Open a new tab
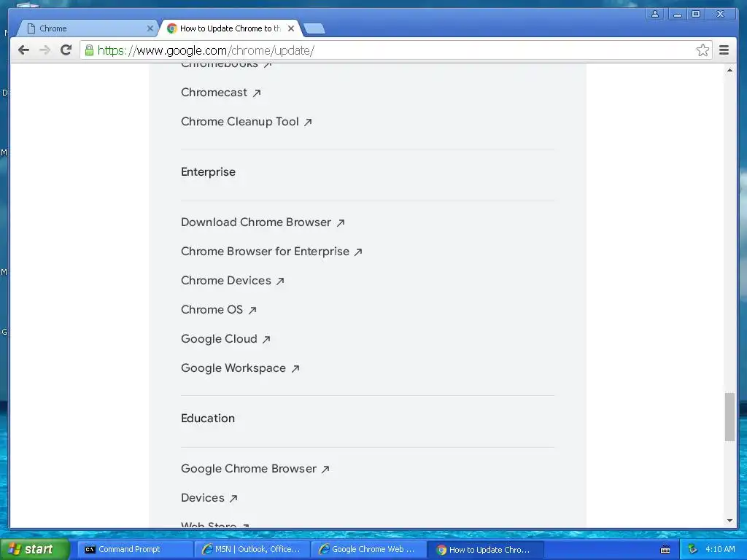This screenshot has height=560, width=747. click(x=314, y=28)
